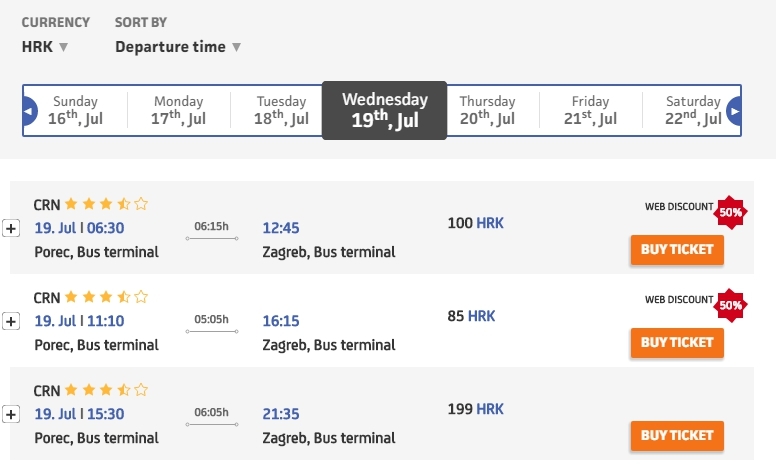Open the HRK currency dropdown
This screenshot has height=467, width=776.
coord(45,47)
